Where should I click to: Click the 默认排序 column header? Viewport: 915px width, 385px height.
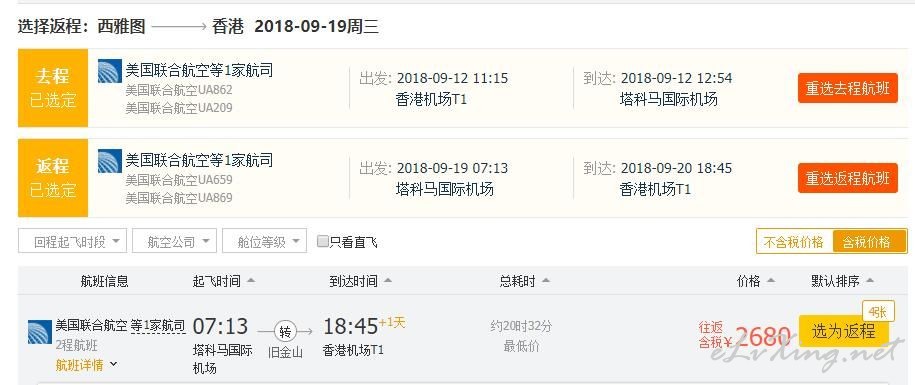click(843, 281)
